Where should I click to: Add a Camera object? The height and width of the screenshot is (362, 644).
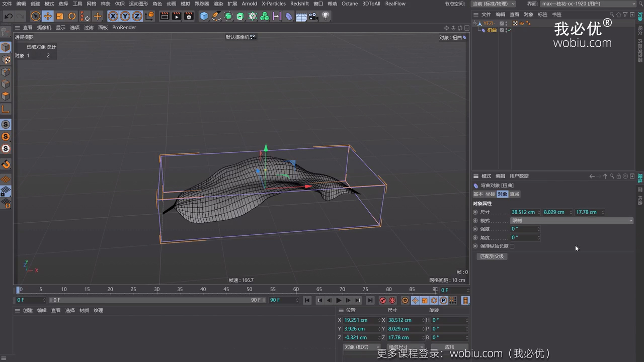[x=313, y=16]
